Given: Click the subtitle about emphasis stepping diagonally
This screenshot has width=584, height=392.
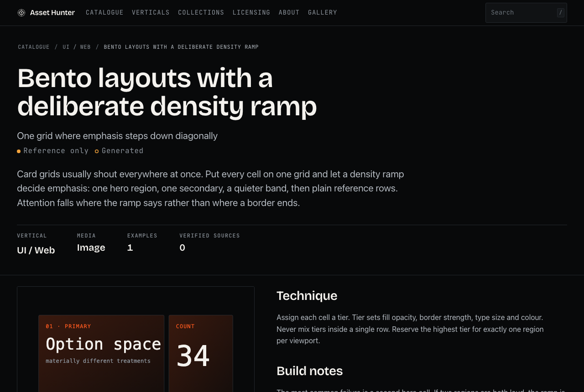Looking at the screenshot, I should (x=117, y=136).
